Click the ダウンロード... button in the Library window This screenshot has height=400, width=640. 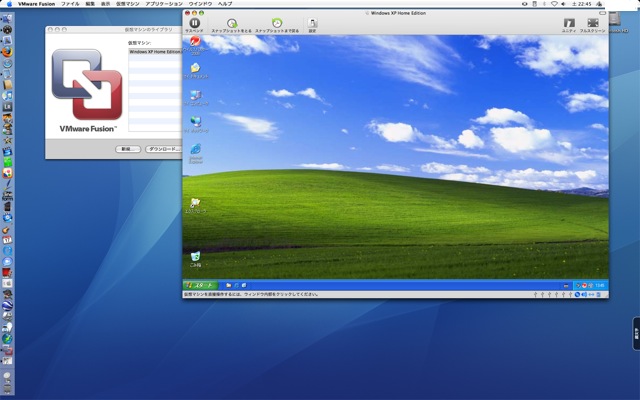(x=164, y=149)
